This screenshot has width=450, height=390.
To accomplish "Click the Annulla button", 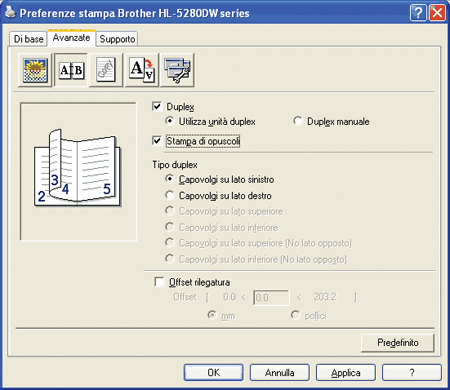I will coord(279,372).
